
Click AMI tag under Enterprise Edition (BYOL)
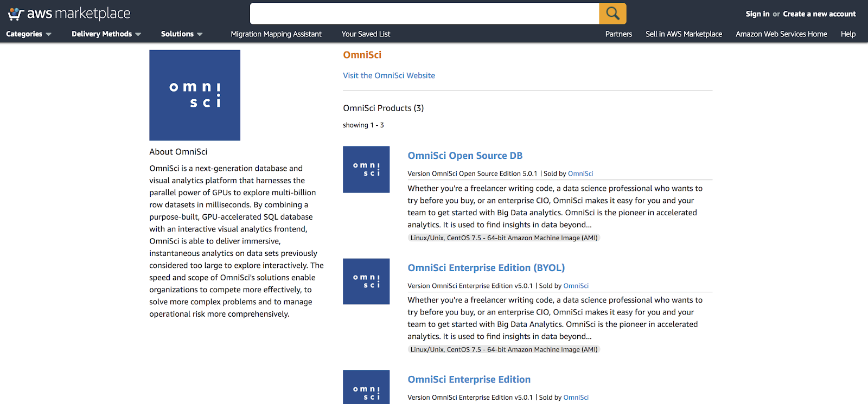tap(504, 350)
